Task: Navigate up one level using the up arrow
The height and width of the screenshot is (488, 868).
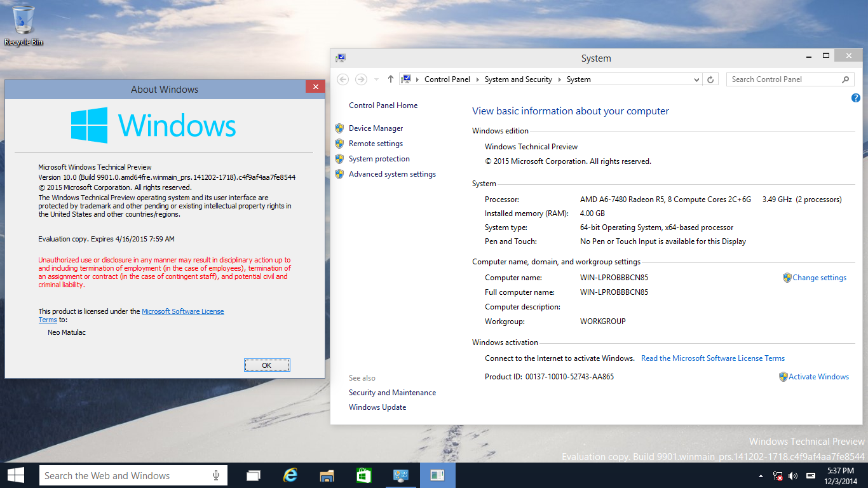Action: pos(390,79)
